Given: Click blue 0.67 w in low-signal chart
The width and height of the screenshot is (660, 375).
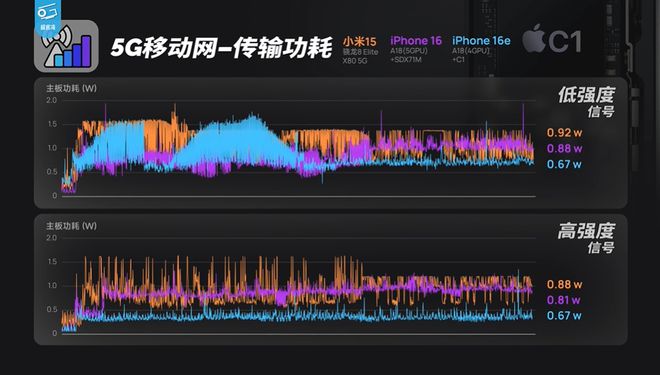Looking at the screenshot, I should click(x=564, y=165).
